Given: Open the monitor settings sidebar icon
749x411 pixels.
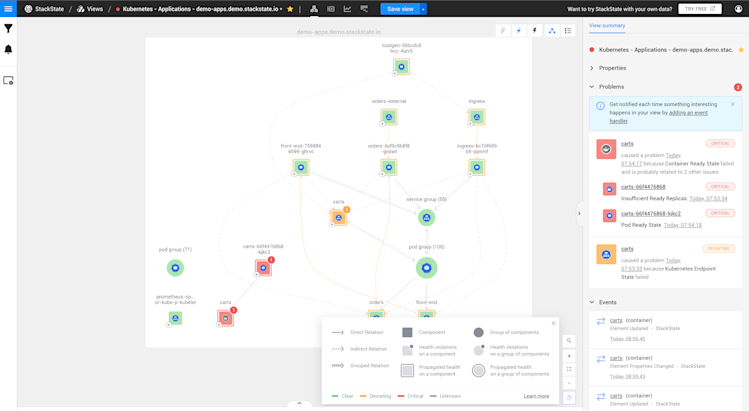Looking at the screenshot, I should point(8,80).
